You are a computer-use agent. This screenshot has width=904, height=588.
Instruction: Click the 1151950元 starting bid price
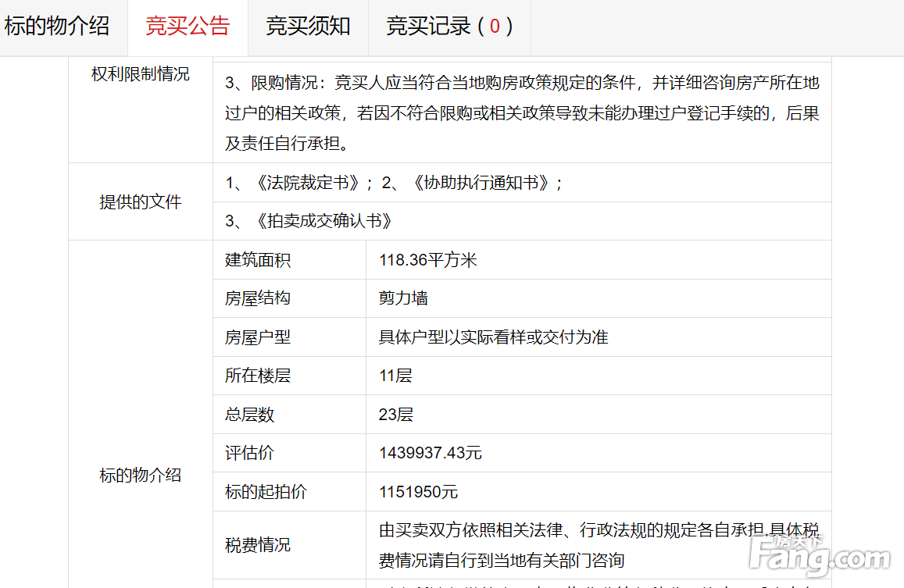tap(419, 492)
